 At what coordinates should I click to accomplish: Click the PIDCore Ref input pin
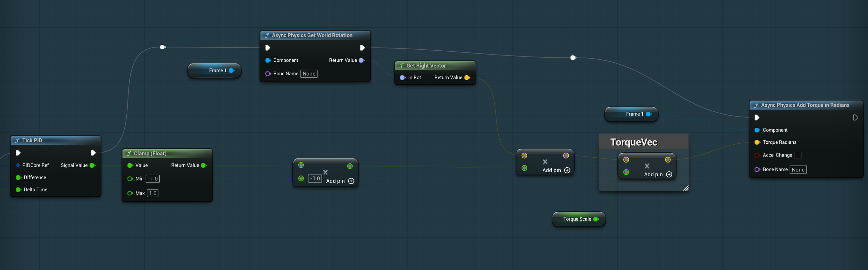pyautogui.click(x=18, y=165)
